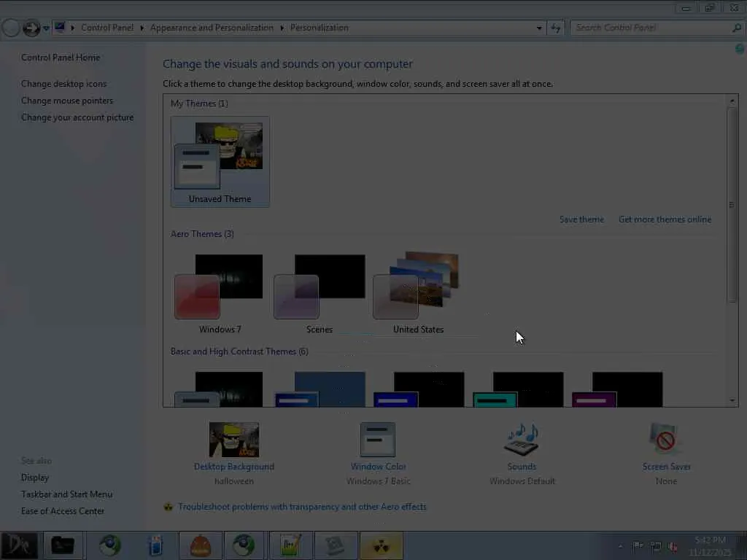Click the My Themes (1) group header
The height and width of the screenshot is (560, 747).
[199, 104]
